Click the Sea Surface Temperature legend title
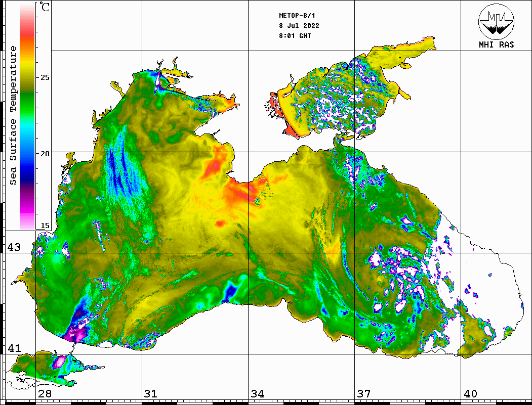The width and height of the screenshot is (532, 405). (13, 115)
